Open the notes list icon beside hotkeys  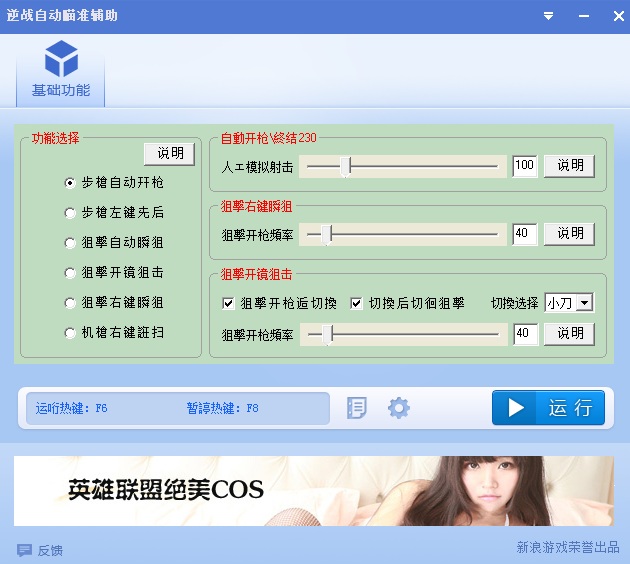(x=357, y=408)
